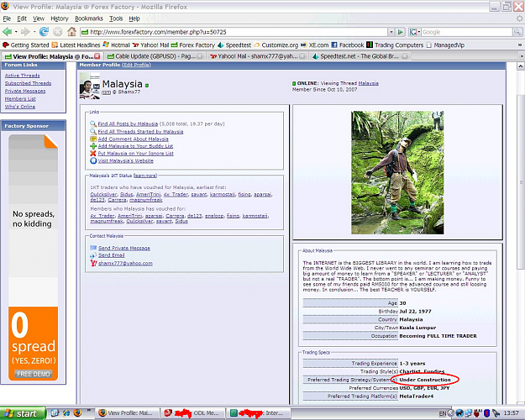Viewport: 525px width, 420px height.
Task: Click in the Google search box
Action: (467, 32)
